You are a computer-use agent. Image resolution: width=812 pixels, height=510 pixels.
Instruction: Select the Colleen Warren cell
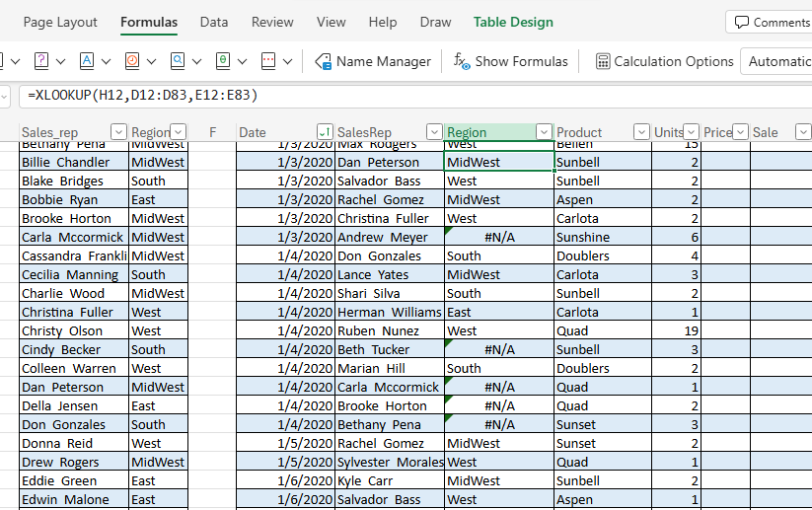74,368
